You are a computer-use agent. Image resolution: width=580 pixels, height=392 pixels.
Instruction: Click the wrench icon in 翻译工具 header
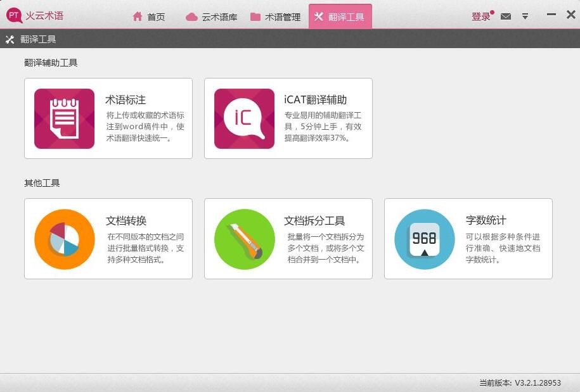[10, 39]
